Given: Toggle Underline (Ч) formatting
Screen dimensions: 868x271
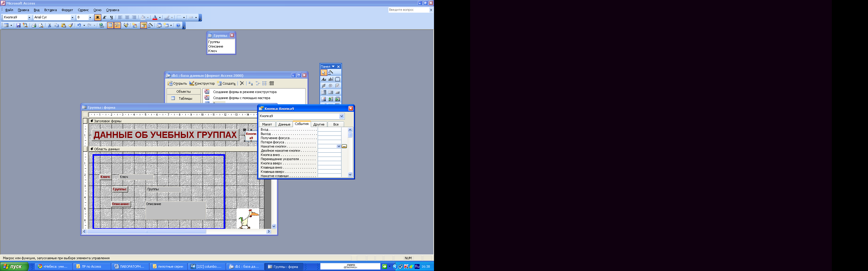Looking at the screenshot, I should pos(112,17).
